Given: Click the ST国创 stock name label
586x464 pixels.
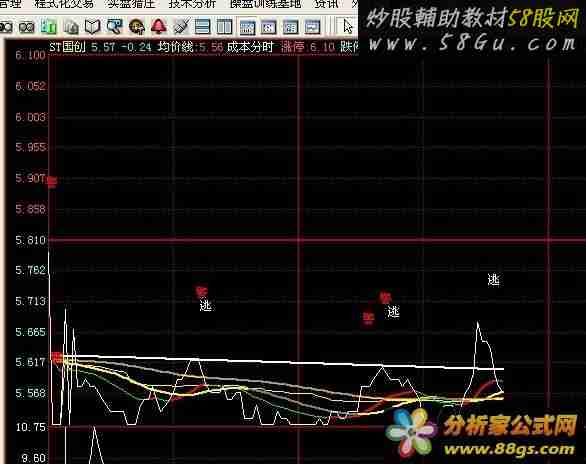Looking at the screenshot, I should (68, 47).
